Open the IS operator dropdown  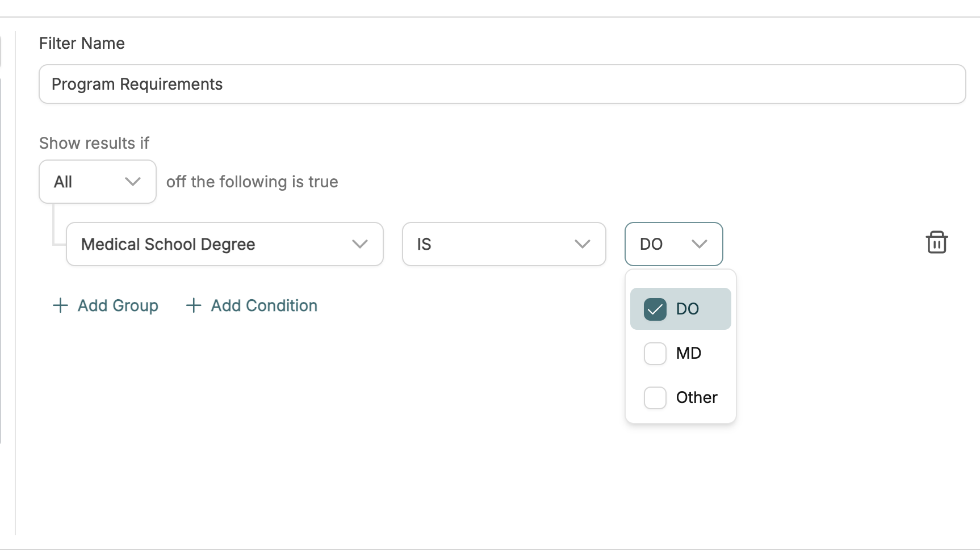tap(504, 244)
